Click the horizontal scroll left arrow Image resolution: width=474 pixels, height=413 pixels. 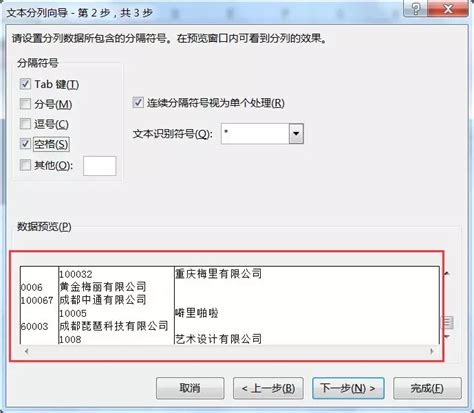tap(27, 351)
